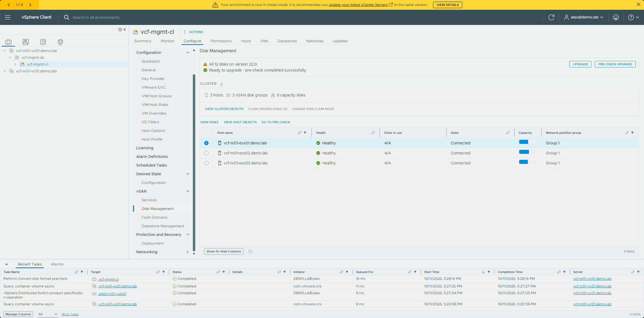Open the All tasks filter dropdown
Viewport: 644px width, 318px height.
[48, 314]
